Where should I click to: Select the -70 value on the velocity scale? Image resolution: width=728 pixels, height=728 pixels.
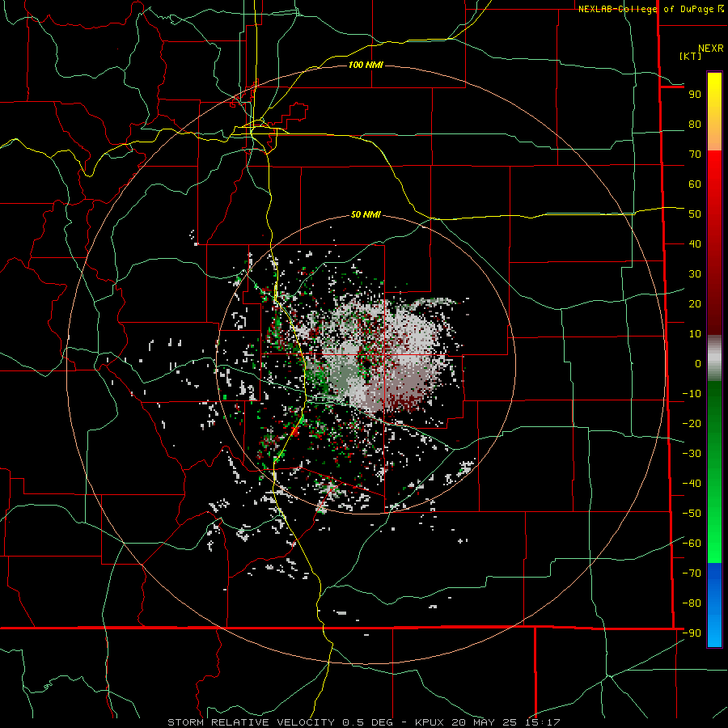tap(692, 574)
